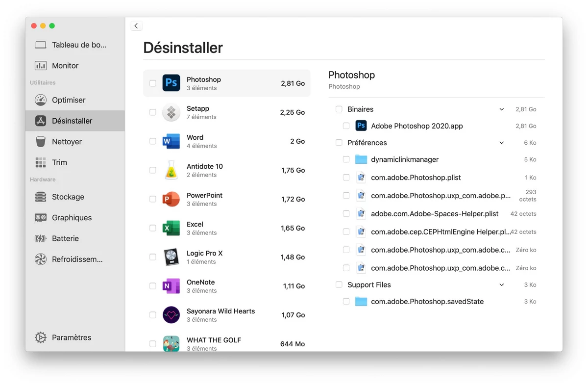This screenshot has height=385, width=588.
Task: Click the Optimiser gauge icon
Action: tap(41, 100)
